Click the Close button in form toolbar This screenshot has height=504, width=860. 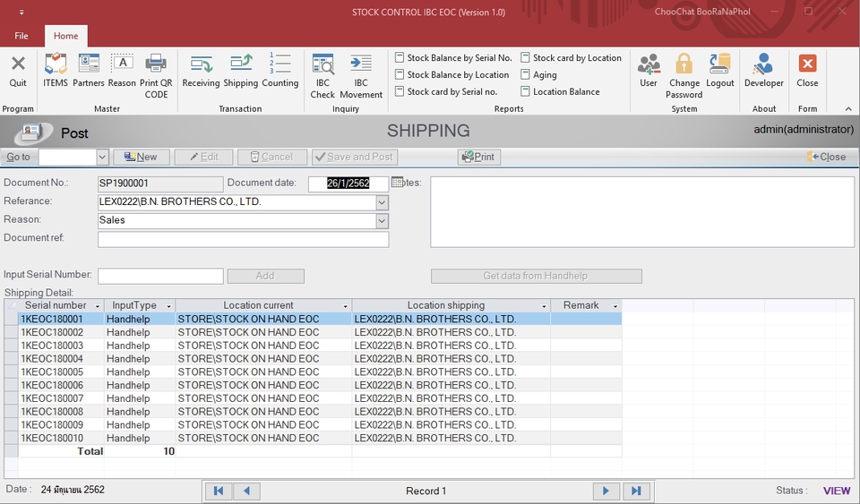pyautogui.click(x=827, y=158)
